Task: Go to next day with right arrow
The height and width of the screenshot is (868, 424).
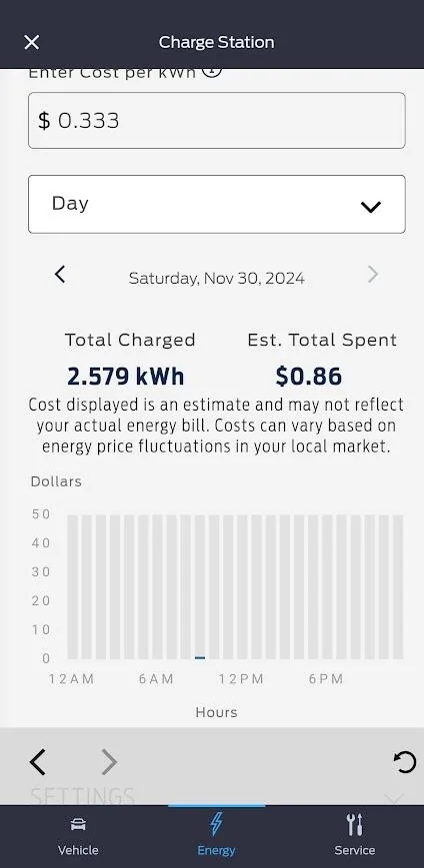Action: click(x=373, y=274)
